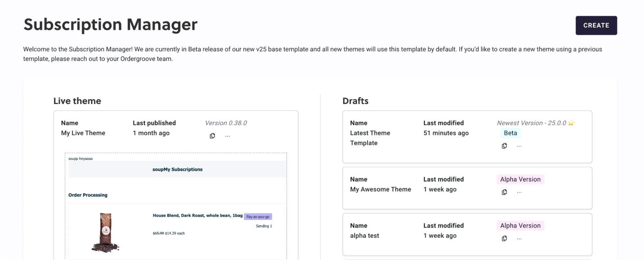The width and height of the screenshot is (644, 260).
Task: Click the 'Newest Version - 25.0.0' label
Action: pyautogui.click(x=531, y=123)
